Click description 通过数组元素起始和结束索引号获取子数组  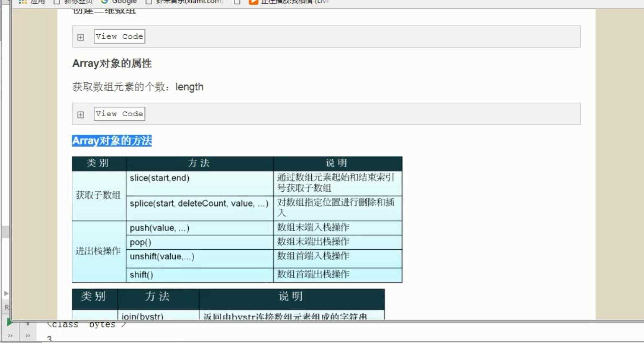coord(336,183)
